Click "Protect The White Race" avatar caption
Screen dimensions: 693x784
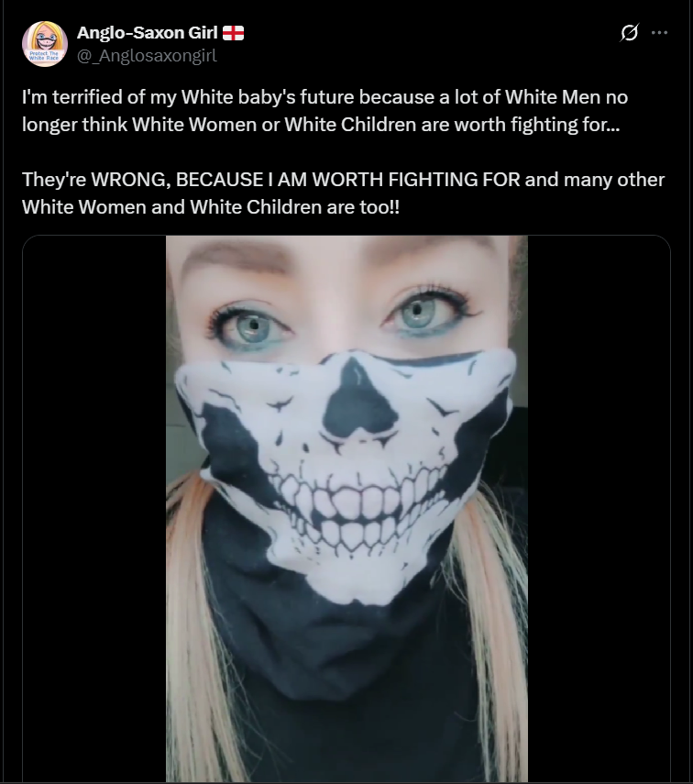coord(44,56)
